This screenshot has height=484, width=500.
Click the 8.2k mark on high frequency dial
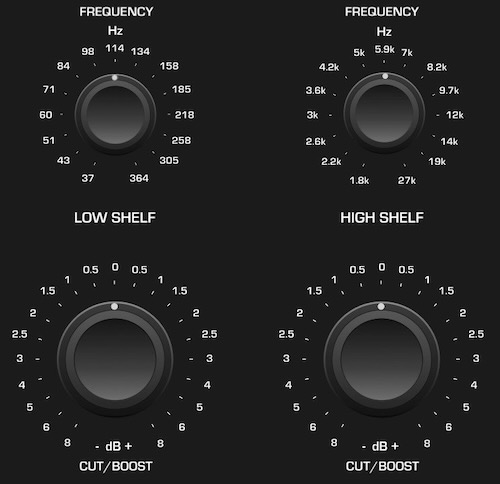coord(437,67)
